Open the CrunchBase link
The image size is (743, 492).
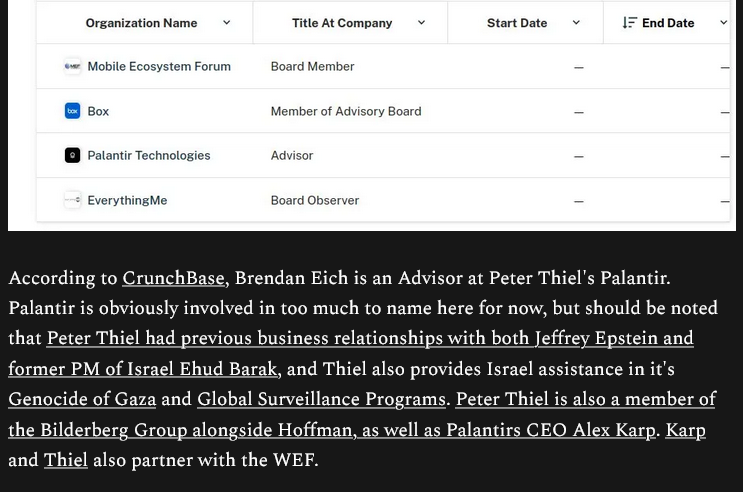(173, 279)
